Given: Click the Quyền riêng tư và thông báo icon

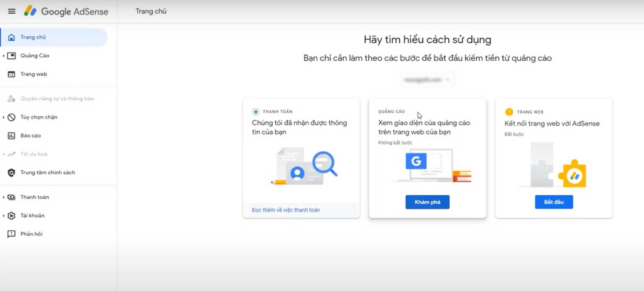Looking at the screenshot, I should coord(12,98).
